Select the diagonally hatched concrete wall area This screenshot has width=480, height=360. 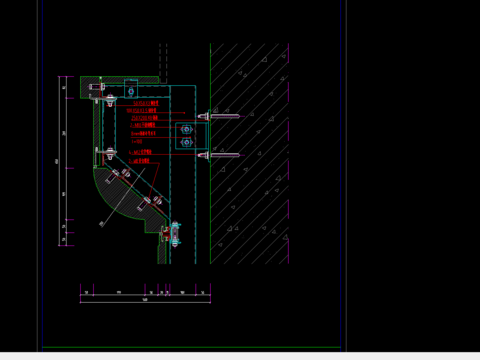pos(249,153)
